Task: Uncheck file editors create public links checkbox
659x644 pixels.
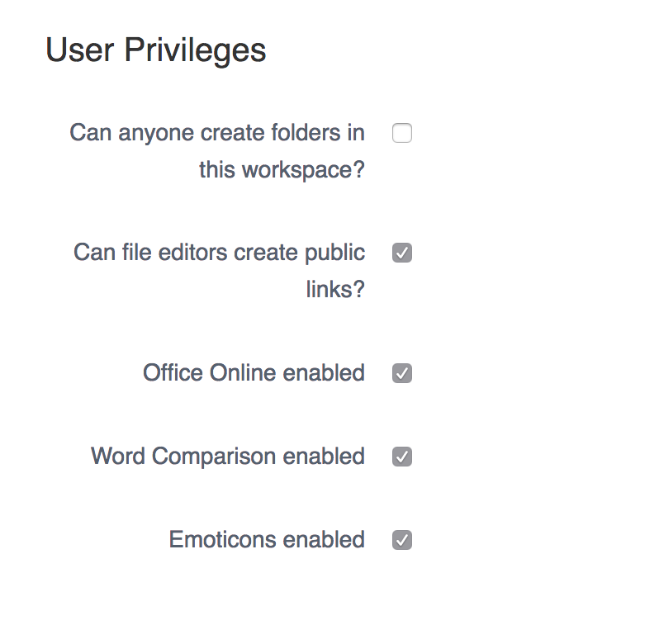Action: pyautogui.click(x=402, y=253)
